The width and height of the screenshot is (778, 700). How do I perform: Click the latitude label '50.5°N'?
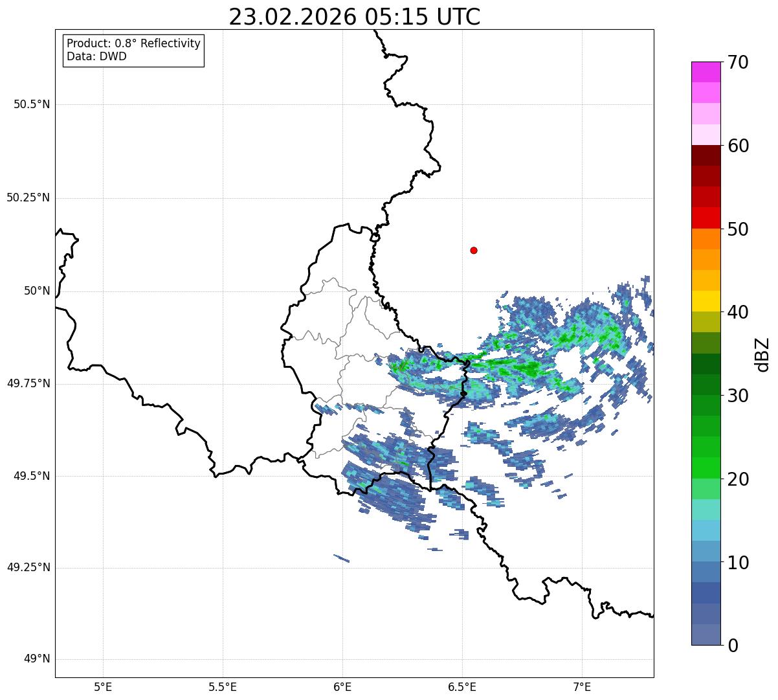click(32, 104)
